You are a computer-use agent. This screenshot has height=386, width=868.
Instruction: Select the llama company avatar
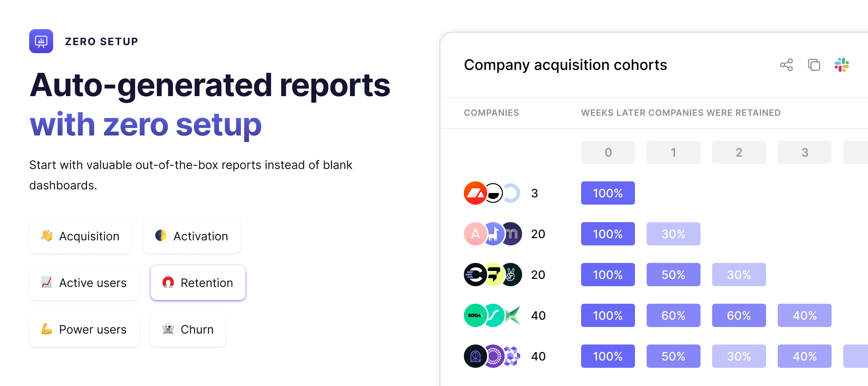(x=493, y=234)
